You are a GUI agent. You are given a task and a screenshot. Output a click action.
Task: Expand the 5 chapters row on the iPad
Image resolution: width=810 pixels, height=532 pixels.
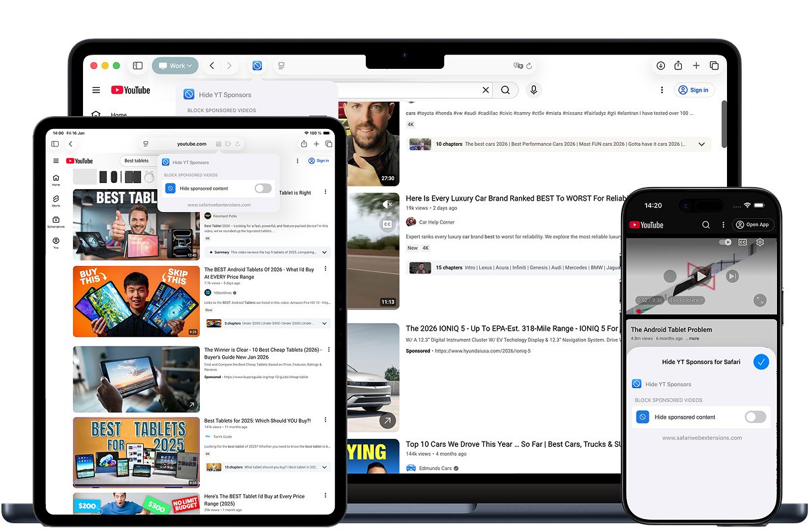tap(325, 323)
